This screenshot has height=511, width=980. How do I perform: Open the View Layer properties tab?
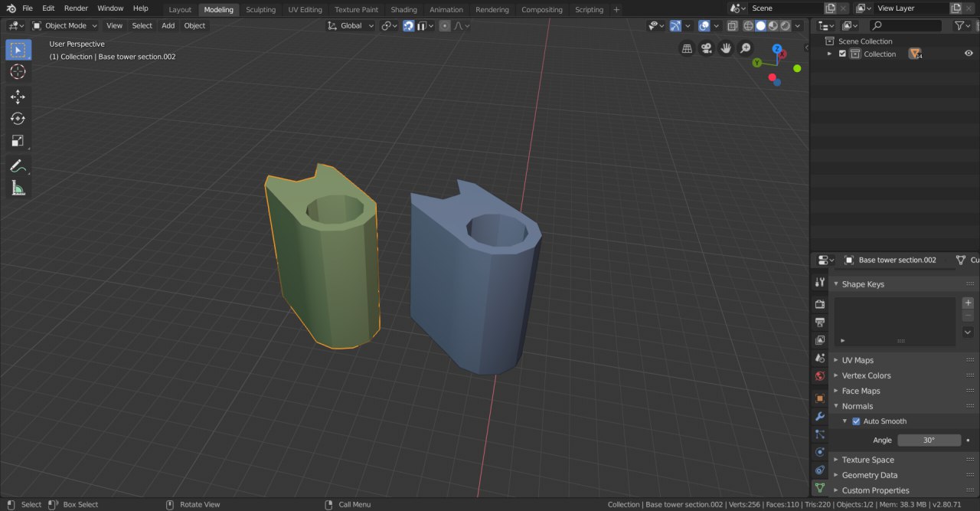819,340
